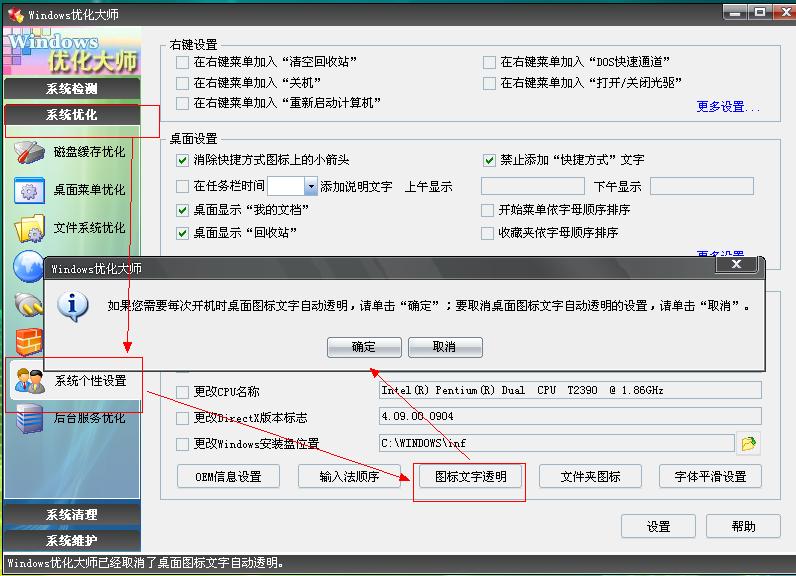Viewport: 796px width, 576px height.
Task: Click the 输入法顺序 button
Action: pos(349,477)
